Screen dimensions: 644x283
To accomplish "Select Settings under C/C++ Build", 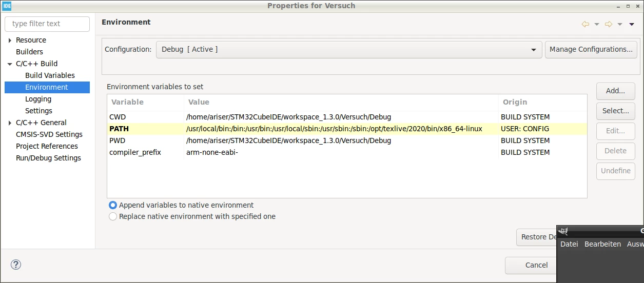I will [x=38, y=111].
